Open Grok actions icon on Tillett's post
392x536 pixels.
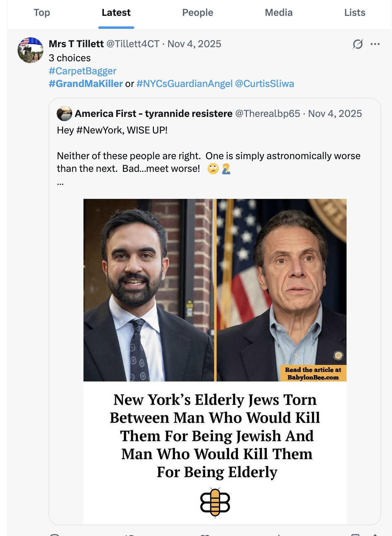click(x=357, y=44)
